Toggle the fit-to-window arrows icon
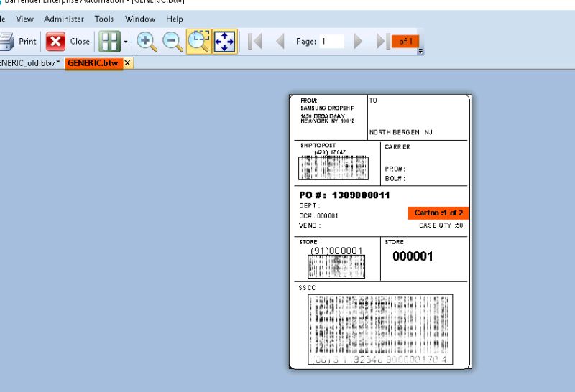 tap(224, 42)
